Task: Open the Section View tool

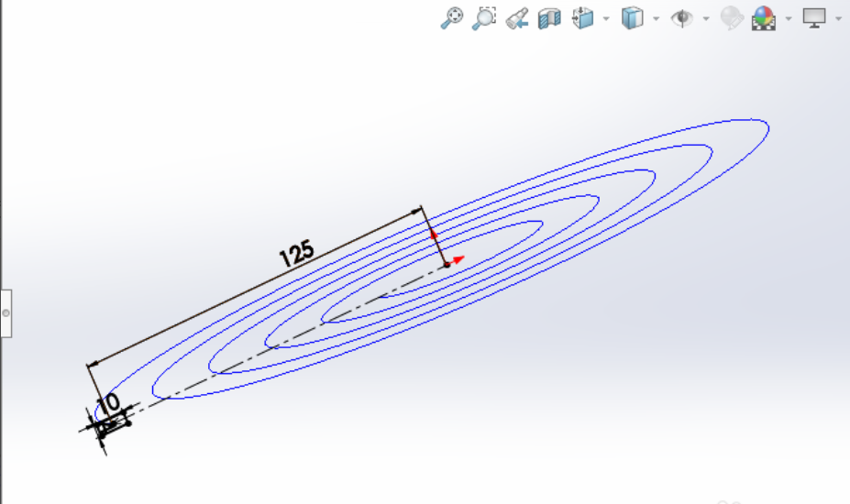Action: 549,18
